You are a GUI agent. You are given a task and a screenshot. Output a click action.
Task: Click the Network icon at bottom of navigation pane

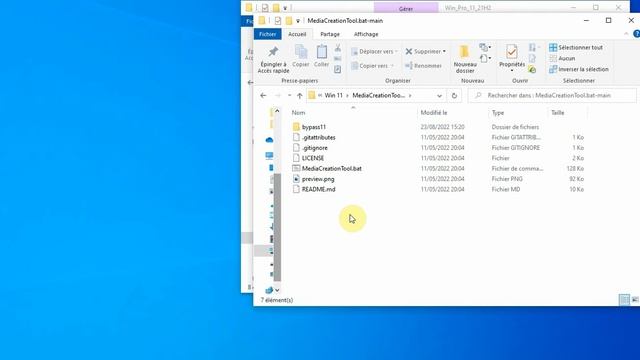[x=269, y=290]
